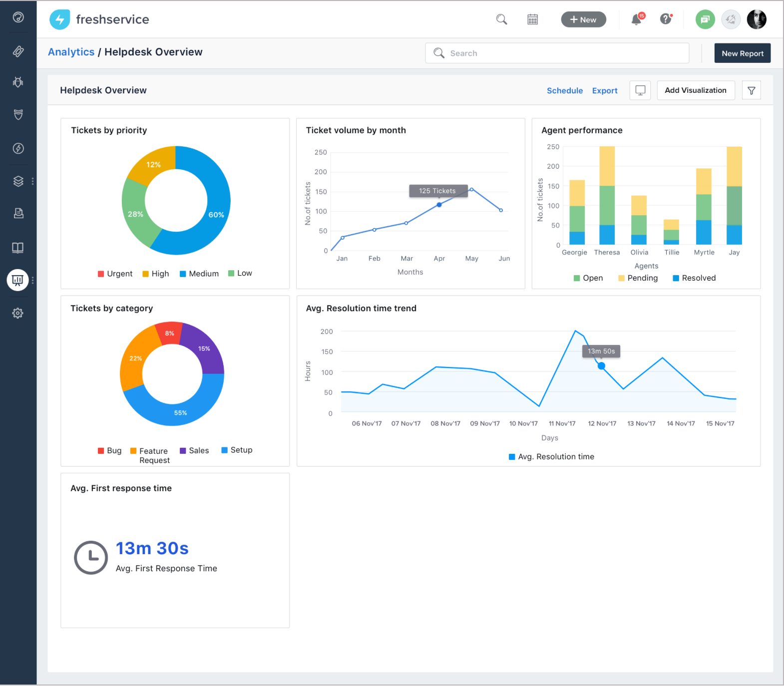Screen dimensions: 784x686
Task: Open the bug (problems) sidebar icon
Action: tap(18, 82)
